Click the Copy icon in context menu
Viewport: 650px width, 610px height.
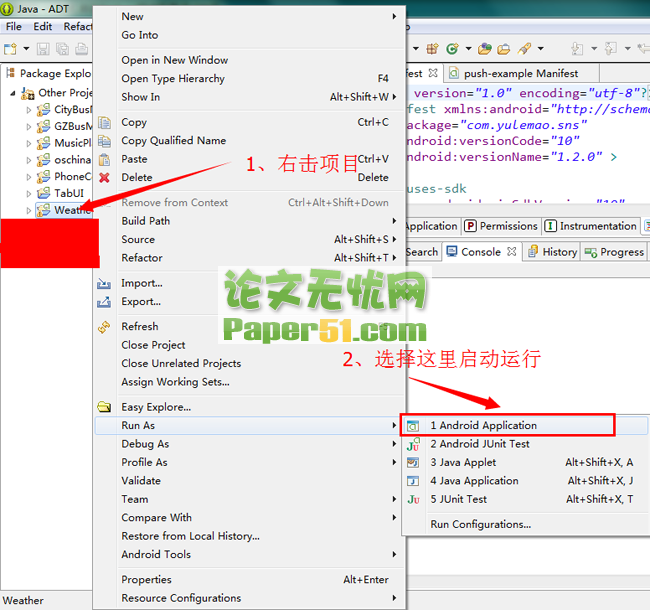104,123
